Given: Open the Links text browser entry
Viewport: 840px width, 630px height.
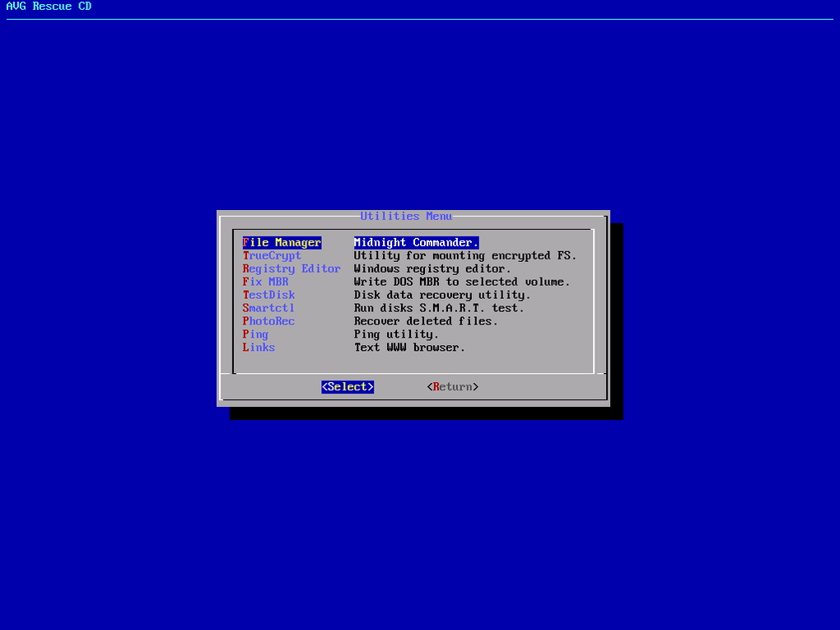Looking at the screenshot, I should coord(259,348).
